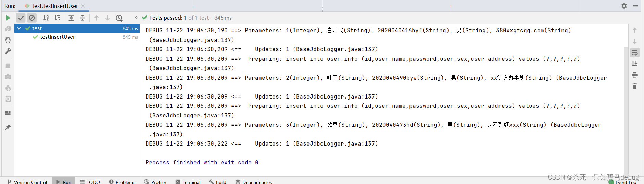
Task: Expand all test tree nodes
Action: (x=71, y=18)
